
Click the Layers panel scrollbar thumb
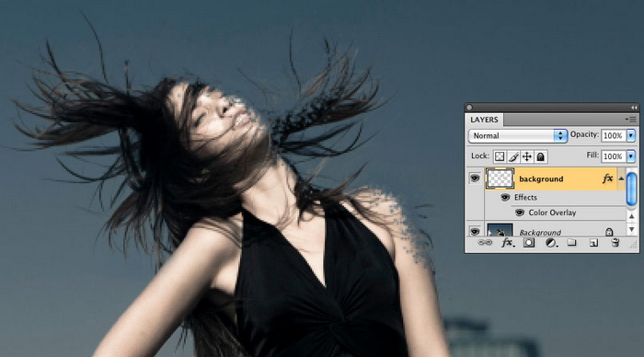pyautogui.click(x=632, y=190)
